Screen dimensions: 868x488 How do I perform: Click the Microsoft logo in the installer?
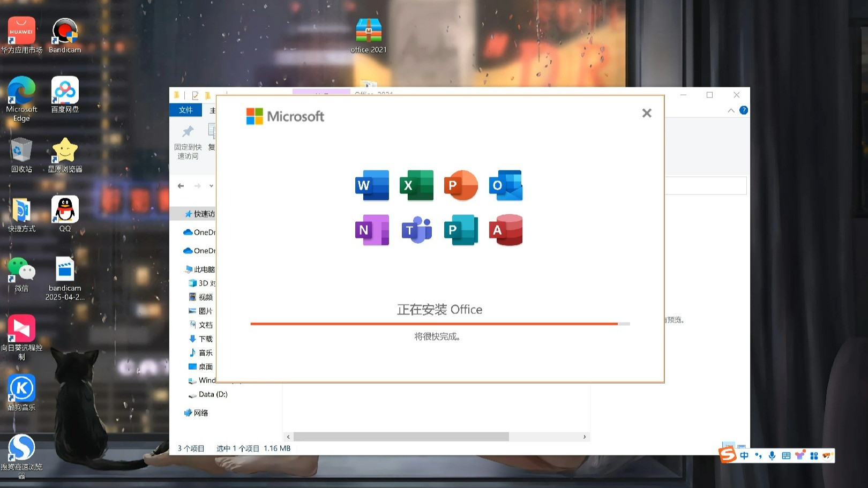[x=285, y=116]
